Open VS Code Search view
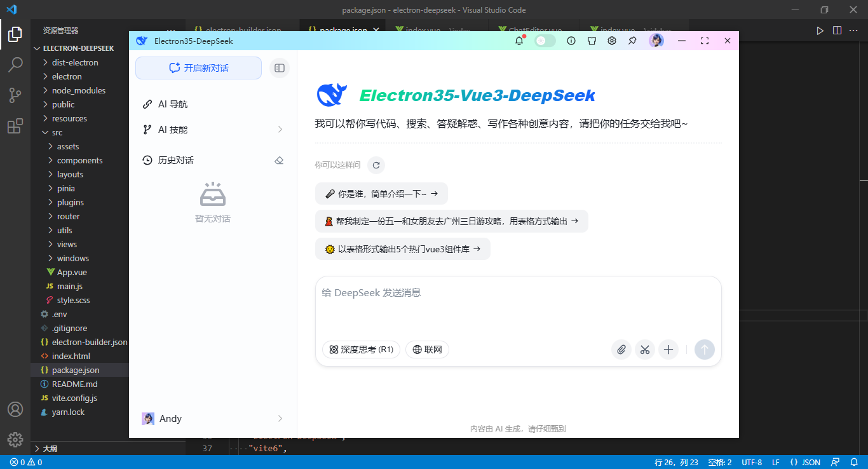 pyautogui.click(x=15, y=65)
